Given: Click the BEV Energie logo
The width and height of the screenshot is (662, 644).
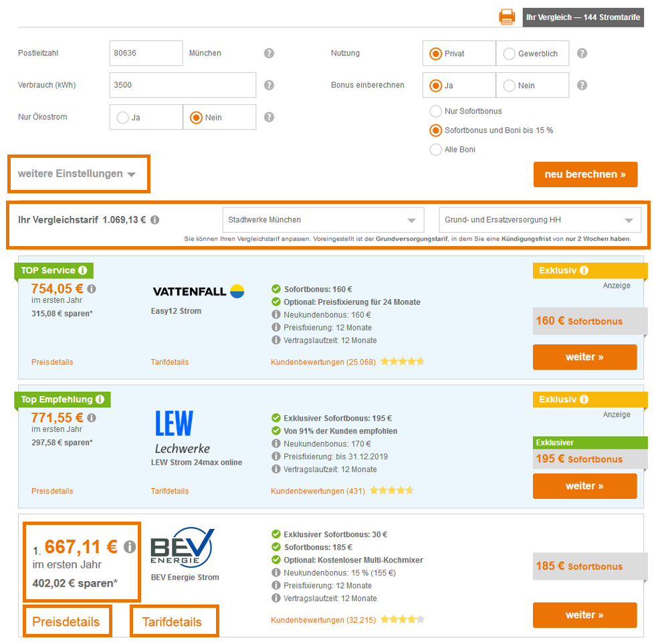Looking at the screenshot, I should pos(183,547).
